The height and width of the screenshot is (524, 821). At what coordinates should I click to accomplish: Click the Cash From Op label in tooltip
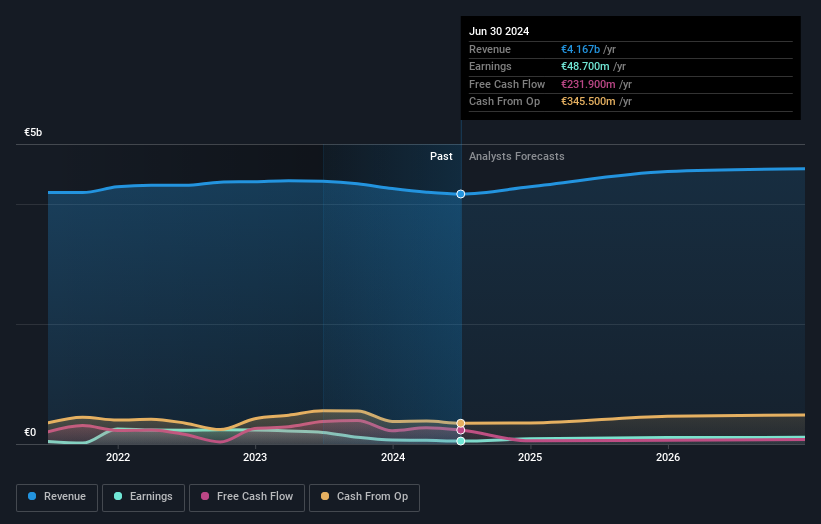pos(504,102)
